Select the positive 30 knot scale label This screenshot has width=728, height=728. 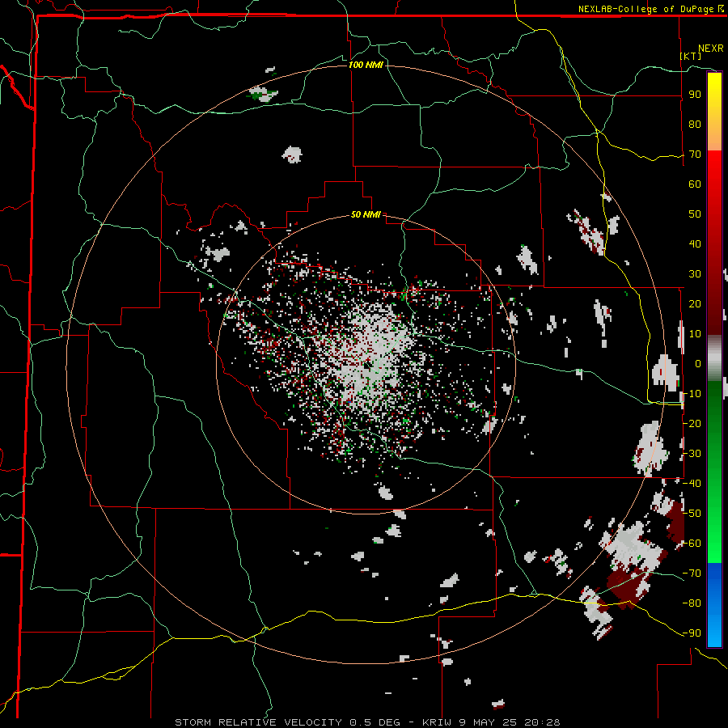[695, 274]
